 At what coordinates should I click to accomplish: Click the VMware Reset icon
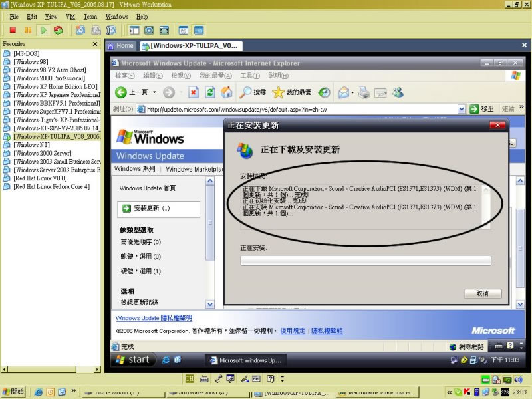coord(59,30)
